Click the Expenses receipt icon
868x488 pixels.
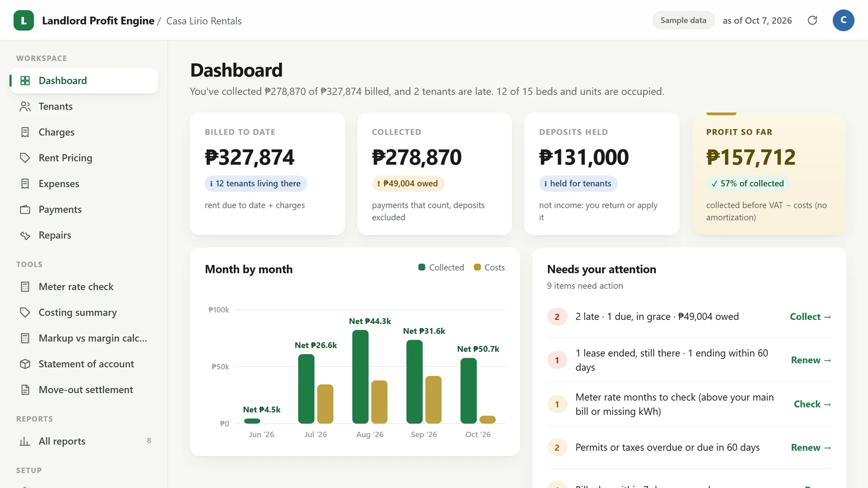coord(25,183)
